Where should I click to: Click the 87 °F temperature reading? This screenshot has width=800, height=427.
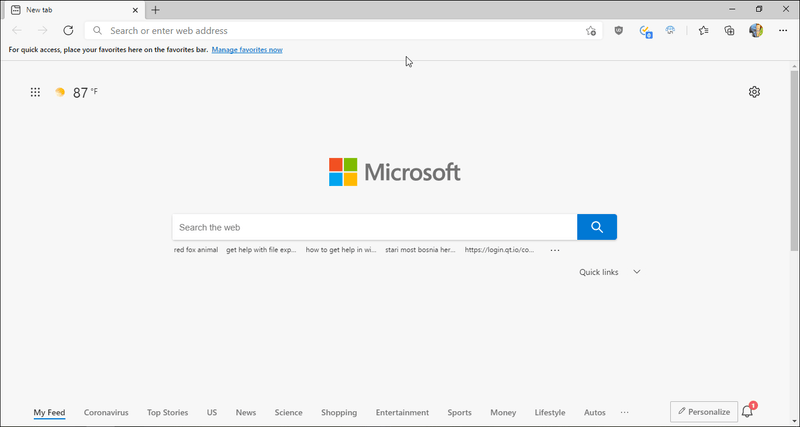coord(85,93)
